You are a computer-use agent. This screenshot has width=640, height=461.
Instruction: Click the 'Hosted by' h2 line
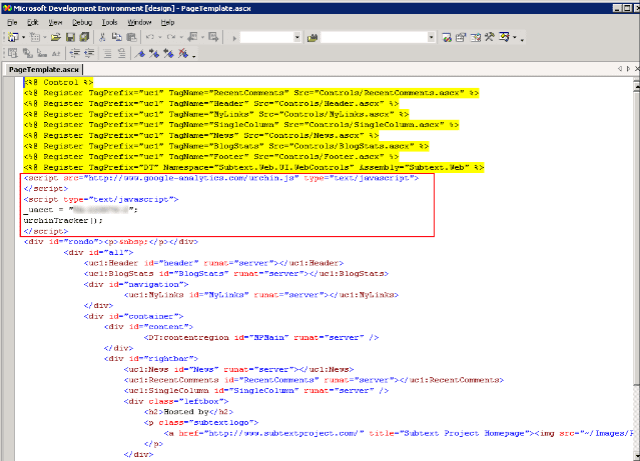tap(189, 412)
